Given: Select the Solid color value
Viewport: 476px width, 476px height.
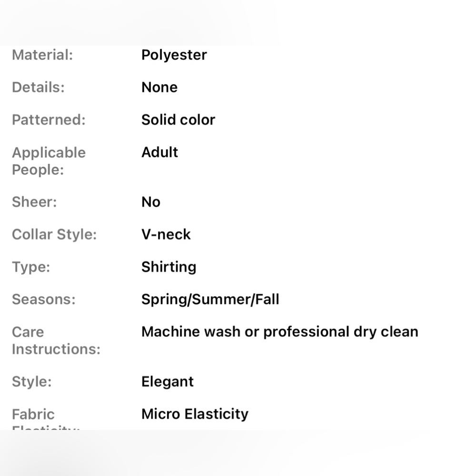Looking at the screenshot, I should pos(178,119).
